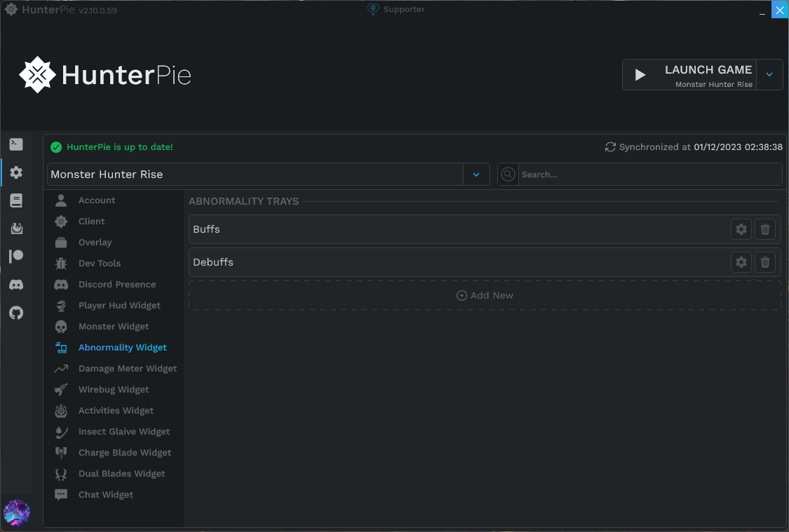
Task: Delete the Debuffs tray with trash icon
Action: pyautogui.click(x=765, y=262)
